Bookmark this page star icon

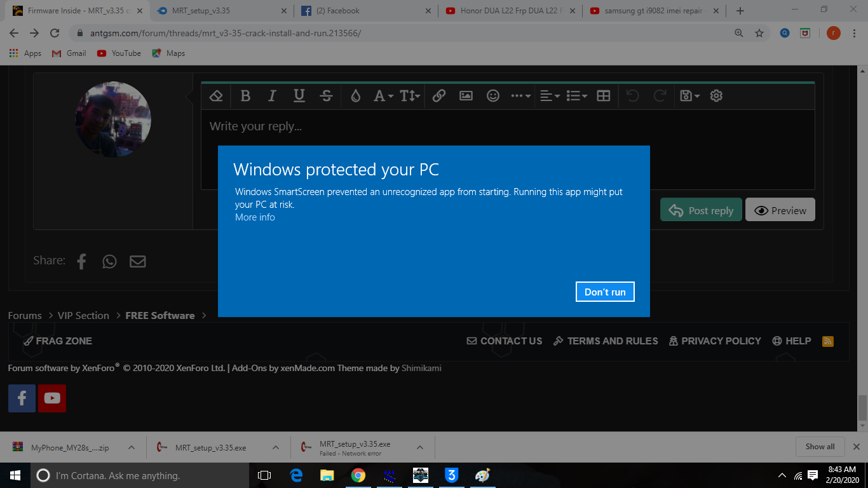pyautogui.click(x=759, y=33)
